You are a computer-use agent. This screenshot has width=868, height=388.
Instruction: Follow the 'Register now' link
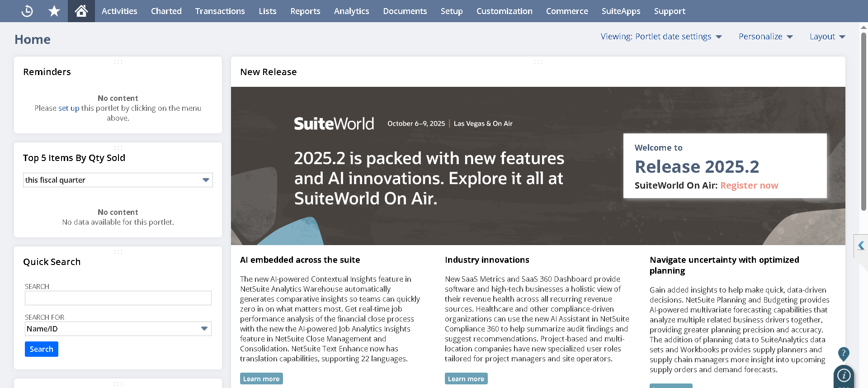(x=749, y=185)
